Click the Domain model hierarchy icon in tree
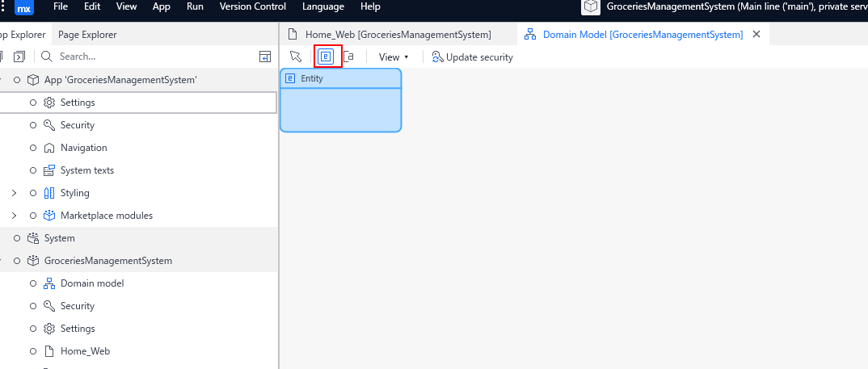The height and width of the screenshot is (369, 868). pos(49,283)
